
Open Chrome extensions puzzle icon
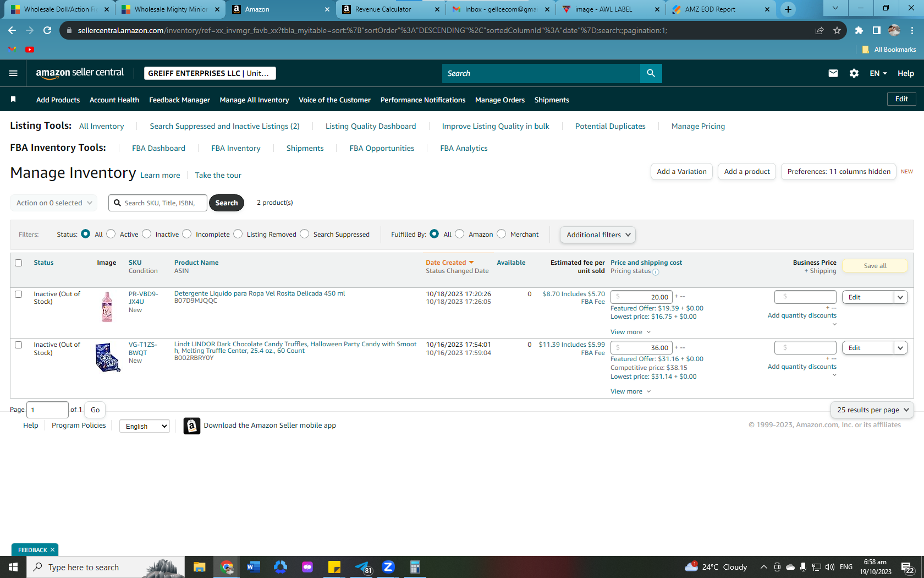(x=859, y=30)
